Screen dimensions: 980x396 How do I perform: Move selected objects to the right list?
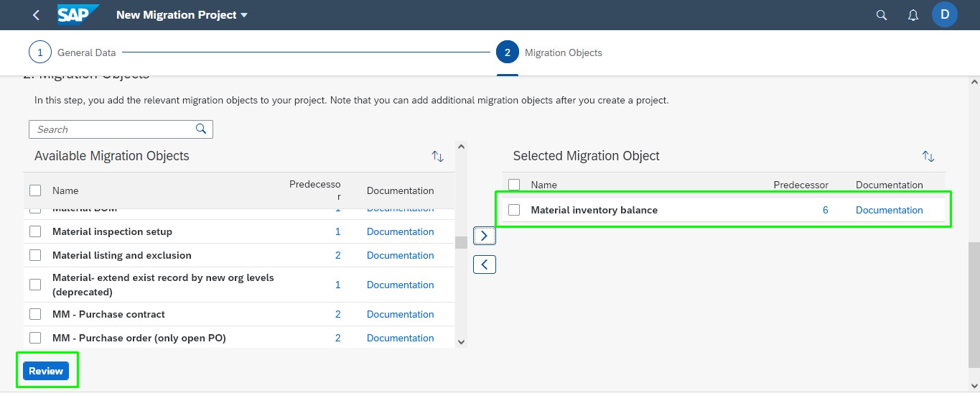(x=484, y=235)
